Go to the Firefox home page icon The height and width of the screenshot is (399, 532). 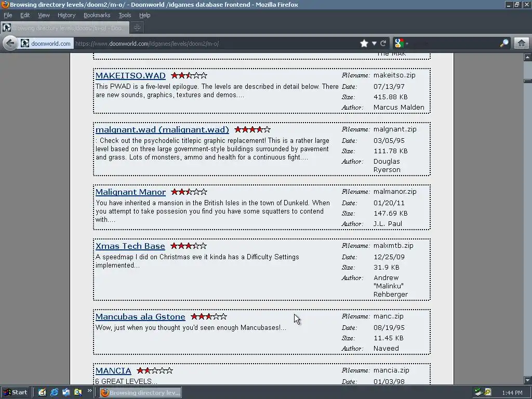(x=522, y=44)
